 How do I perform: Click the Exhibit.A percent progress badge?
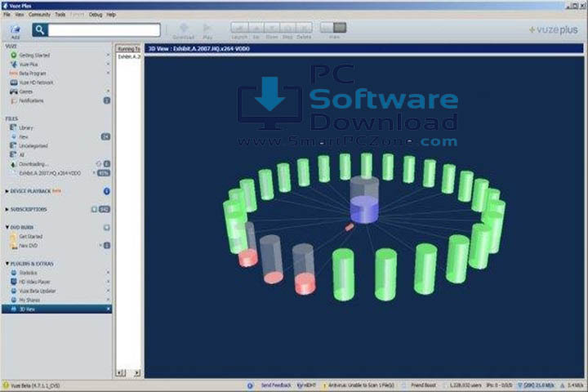(104, 173)
